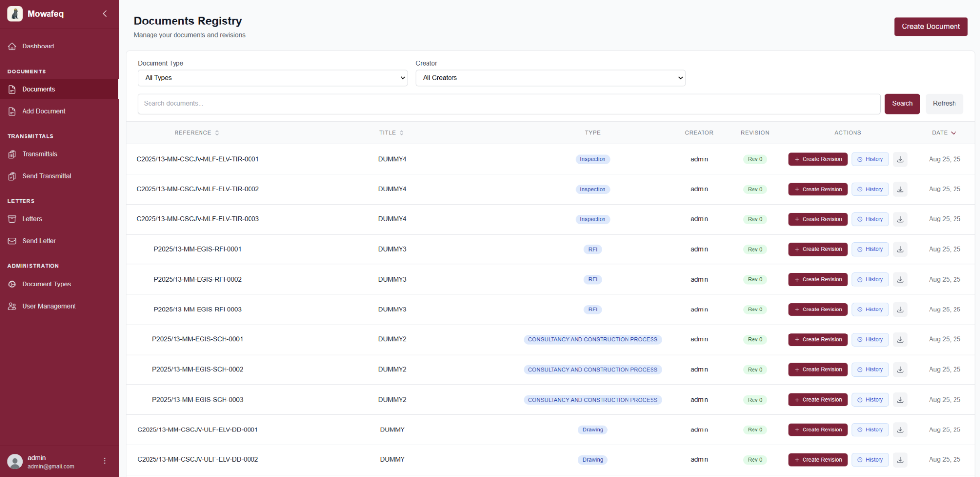Viewport: 980px width, 477px height.
Task: Click the Mowafeq logo avatar
Action: tap(14, 14)
